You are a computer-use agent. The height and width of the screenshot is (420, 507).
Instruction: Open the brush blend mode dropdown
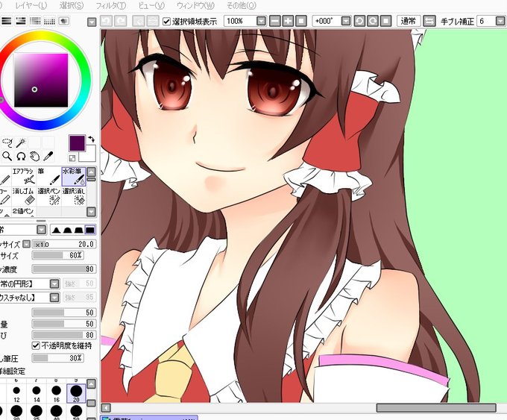click(42, 230)
